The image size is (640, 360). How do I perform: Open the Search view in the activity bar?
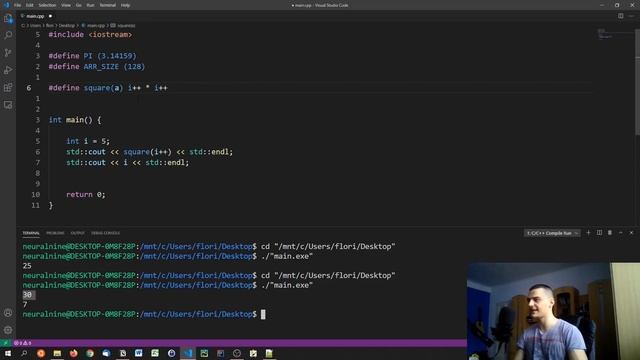[8, 35]
